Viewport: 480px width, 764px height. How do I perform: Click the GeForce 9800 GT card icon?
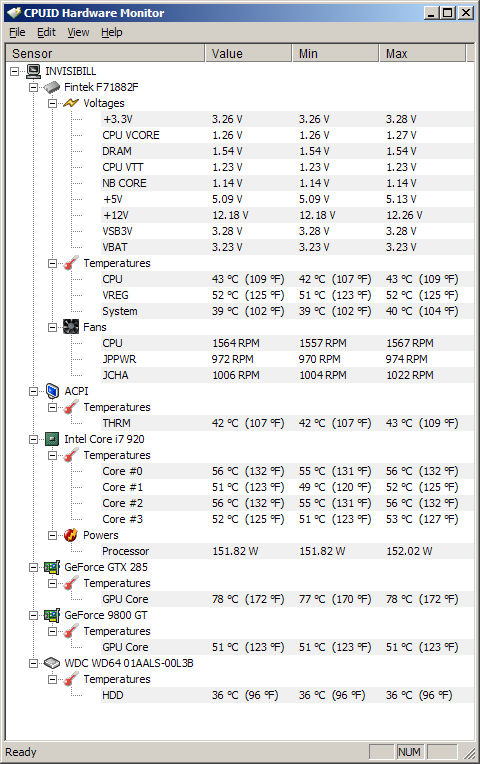tap(52, 615)
